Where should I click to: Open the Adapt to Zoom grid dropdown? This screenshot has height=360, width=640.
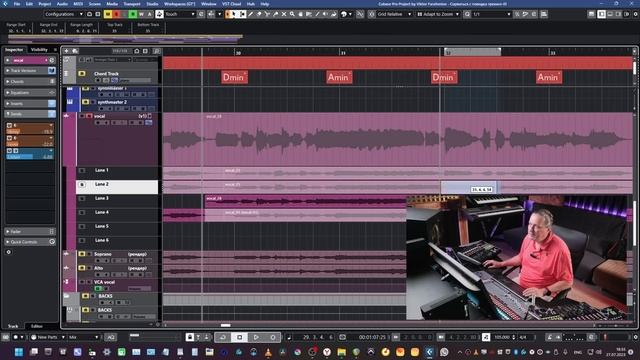click(x=438, y=14)
